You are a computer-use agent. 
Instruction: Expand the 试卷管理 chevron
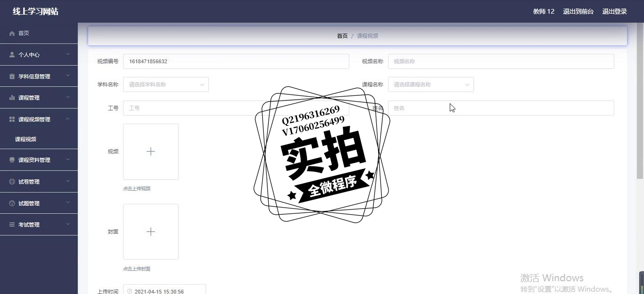pyautogui.click(x=68, y=181)
